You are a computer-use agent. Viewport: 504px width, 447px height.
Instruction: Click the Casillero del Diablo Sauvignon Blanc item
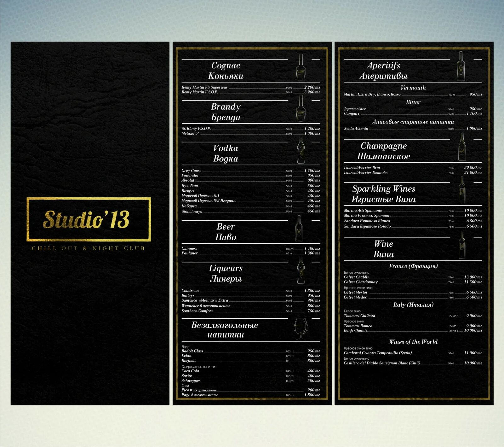point(413,363)
